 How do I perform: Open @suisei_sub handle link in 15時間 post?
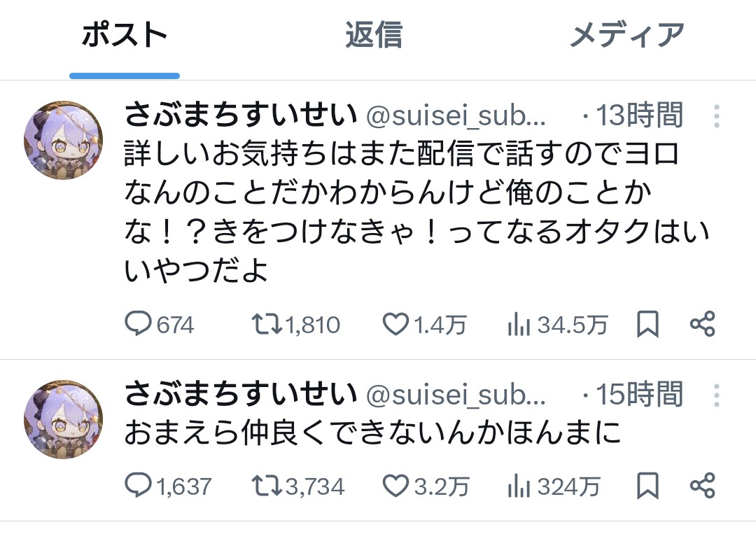click(x=456, y=395)
